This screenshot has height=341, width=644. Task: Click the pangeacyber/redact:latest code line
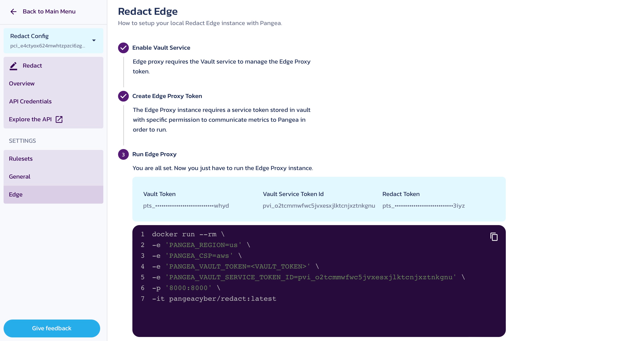click(214, 299)
